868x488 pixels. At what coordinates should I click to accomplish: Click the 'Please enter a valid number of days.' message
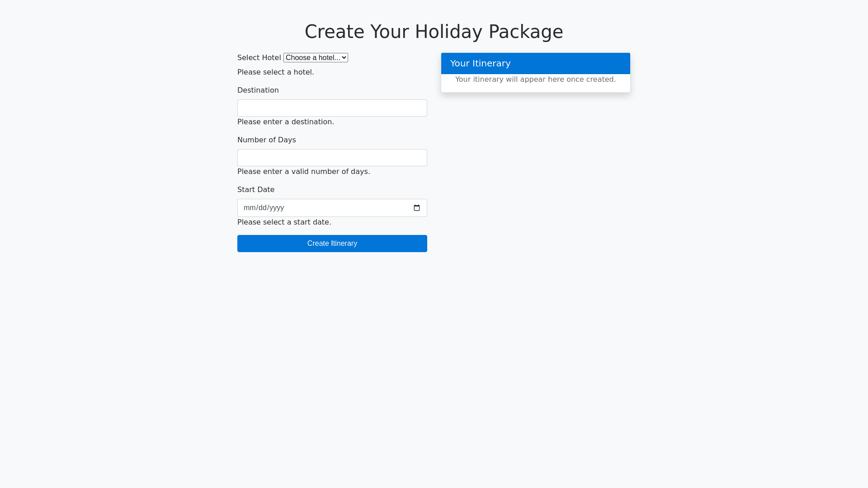[x=303, y=172]
